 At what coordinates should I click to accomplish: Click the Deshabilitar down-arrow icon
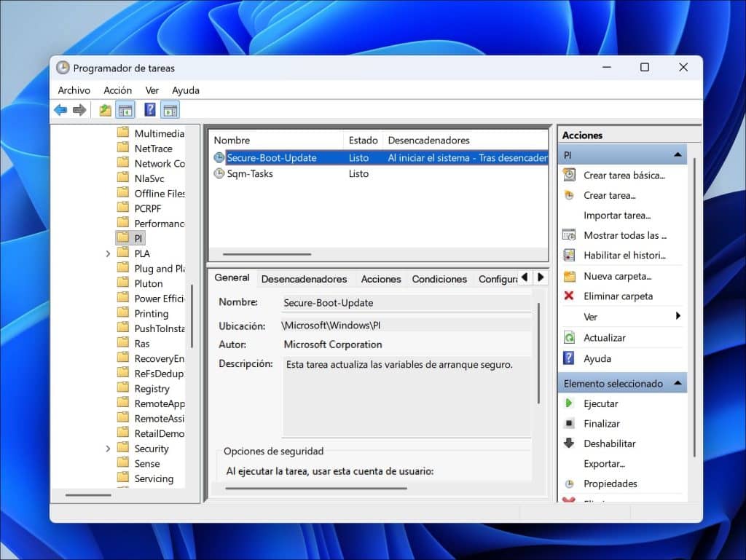569,443
